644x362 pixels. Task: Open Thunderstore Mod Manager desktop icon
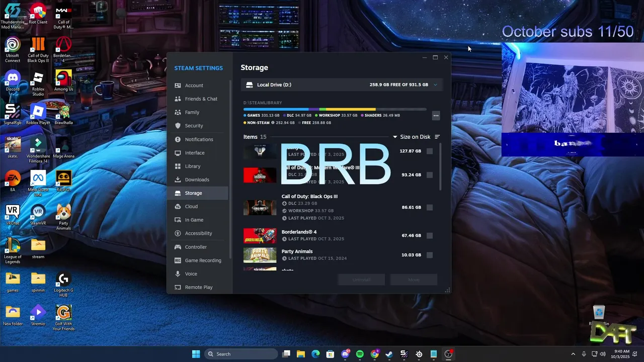coord(13,16)
